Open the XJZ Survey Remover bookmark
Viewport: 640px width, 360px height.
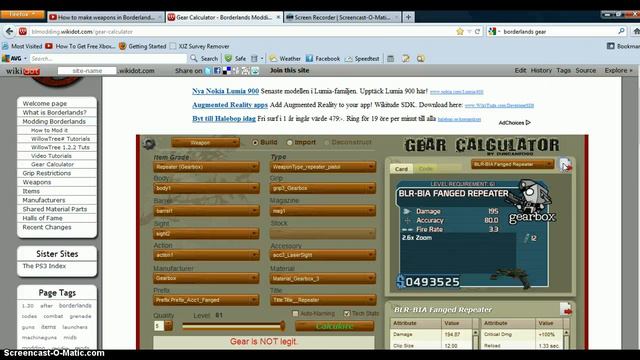[200, 46]
